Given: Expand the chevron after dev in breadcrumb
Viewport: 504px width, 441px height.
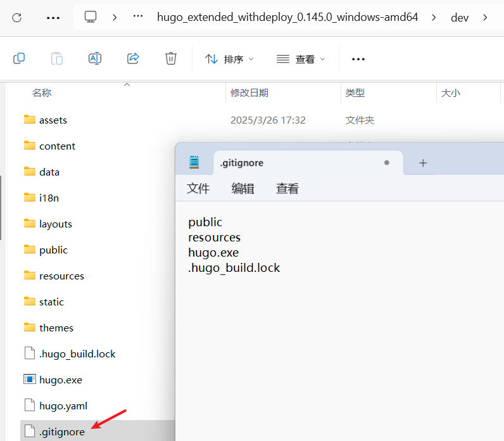Looking at the screenshot, I should 486,17.
